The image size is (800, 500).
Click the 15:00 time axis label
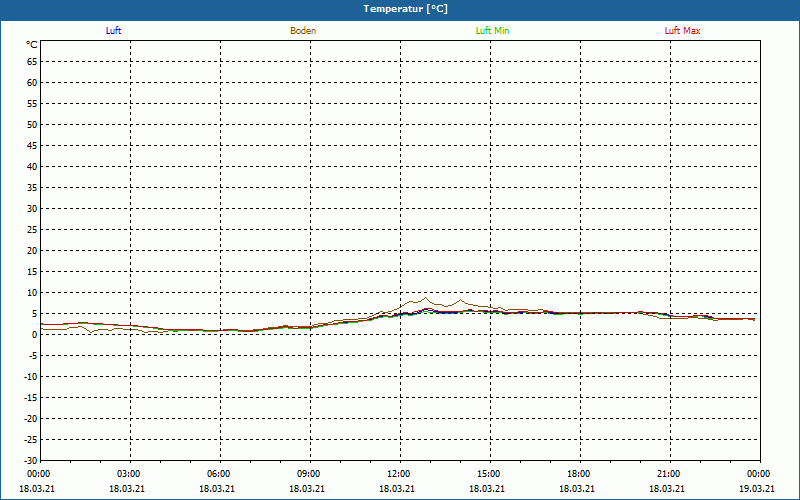491,474
